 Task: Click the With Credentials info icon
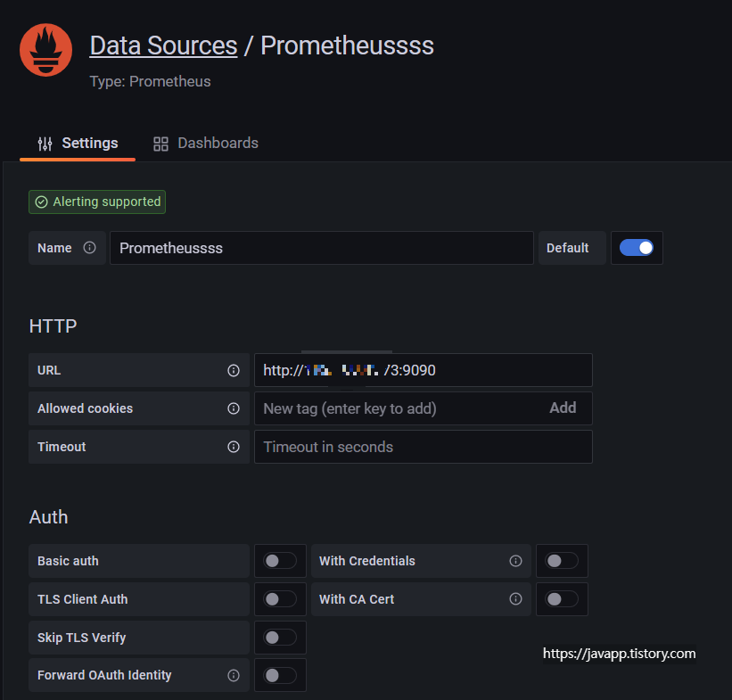(x=515, y=561)
